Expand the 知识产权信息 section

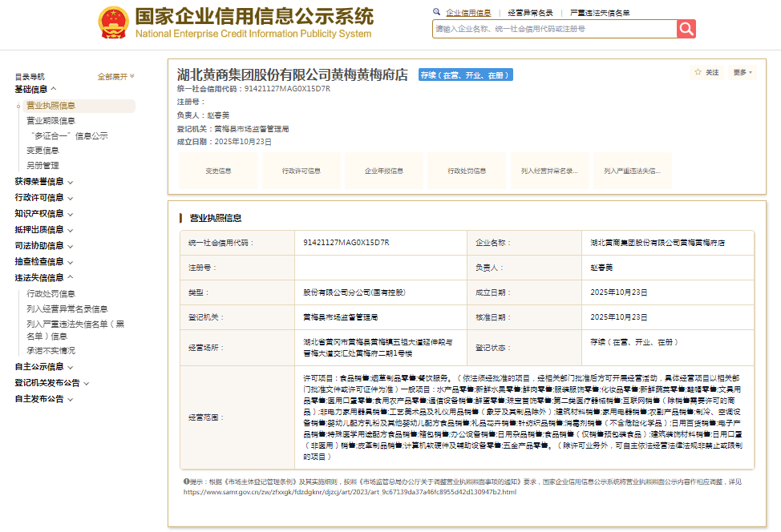(44, 214)
